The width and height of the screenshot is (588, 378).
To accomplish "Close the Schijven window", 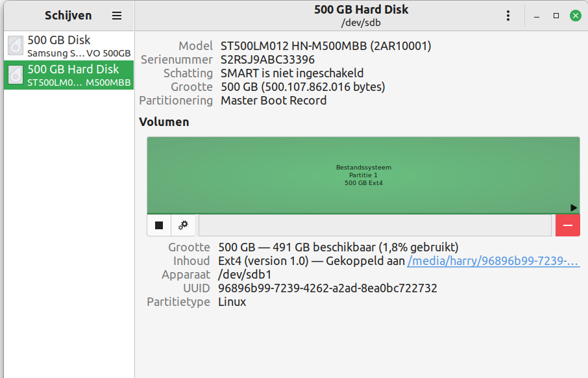I will tap(576, 16).
